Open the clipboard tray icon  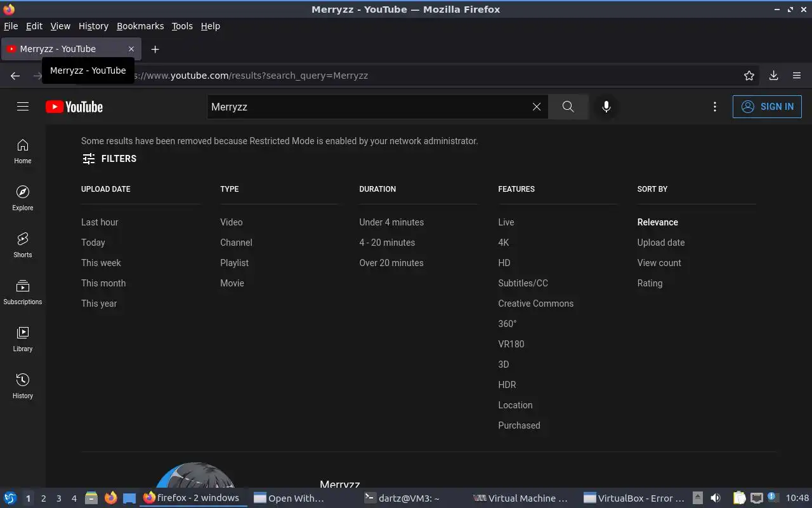point(739,498)
